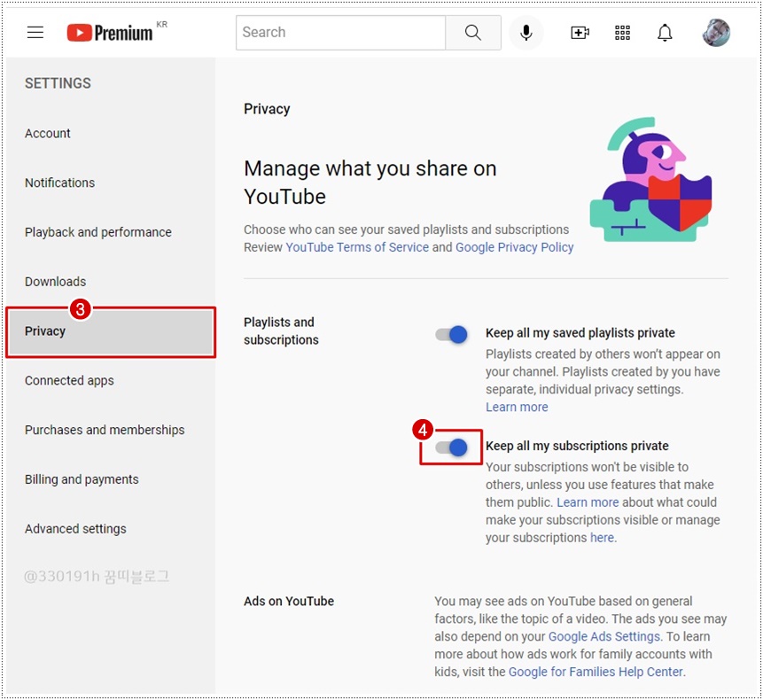Click the search magnifier button
The height and width of the screenshot is (700, 763).
click(x=473, y=33)
